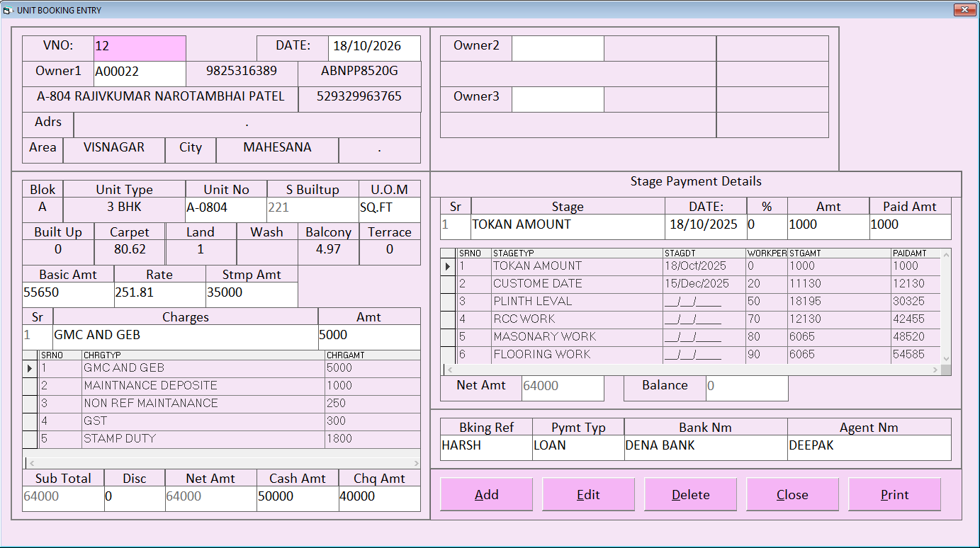Click the empty Owner2 input field
This screenshot has height=548, width=980.
(558, 48)
